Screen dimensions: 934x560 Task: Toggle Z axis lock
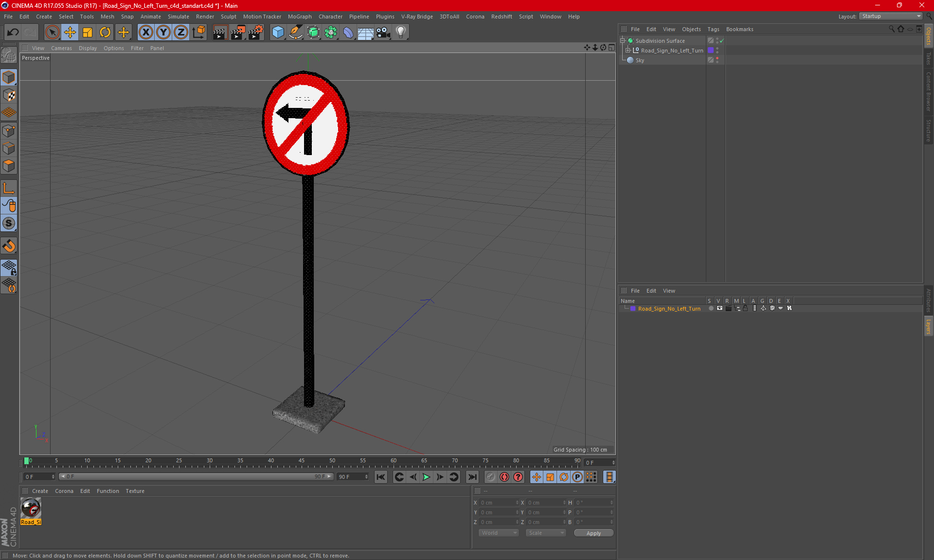click(181, 33)
